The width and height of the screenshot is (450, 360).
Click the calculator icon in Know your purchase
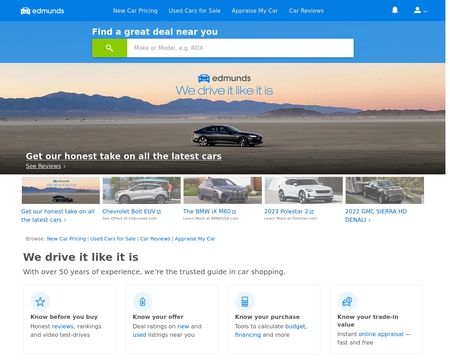pos(245,302)
